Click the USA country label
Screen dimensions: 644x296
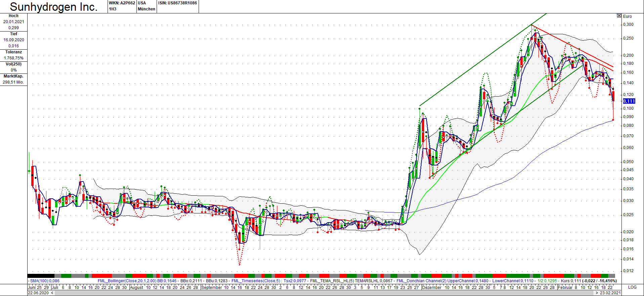(142, 3)
